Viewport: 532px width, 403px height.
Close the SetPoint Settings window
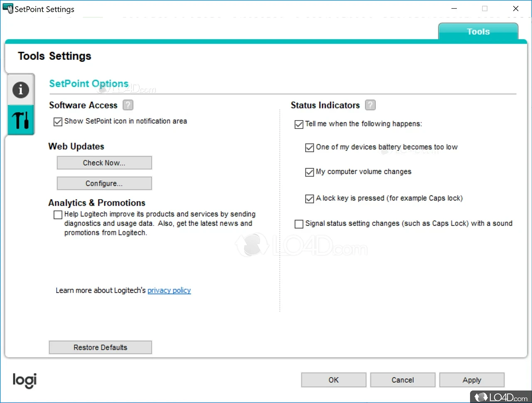(516, 9)
